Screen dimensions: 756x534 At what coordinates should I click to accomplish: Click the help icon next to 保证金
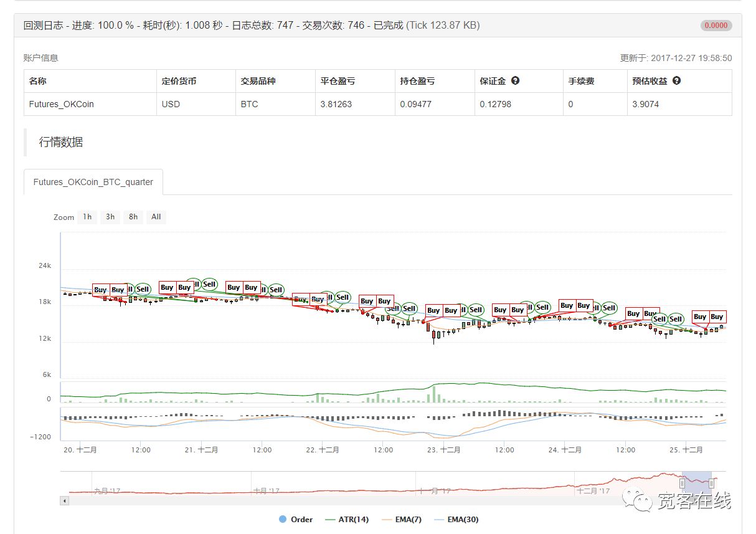[516, 81]
